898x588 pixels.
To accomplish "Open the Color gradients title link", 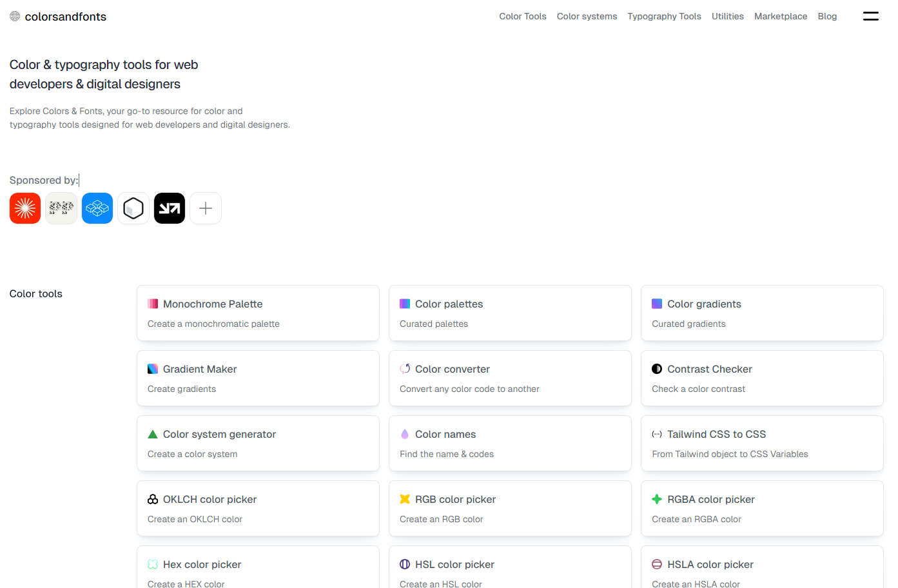I will click(x=704, y=304).
